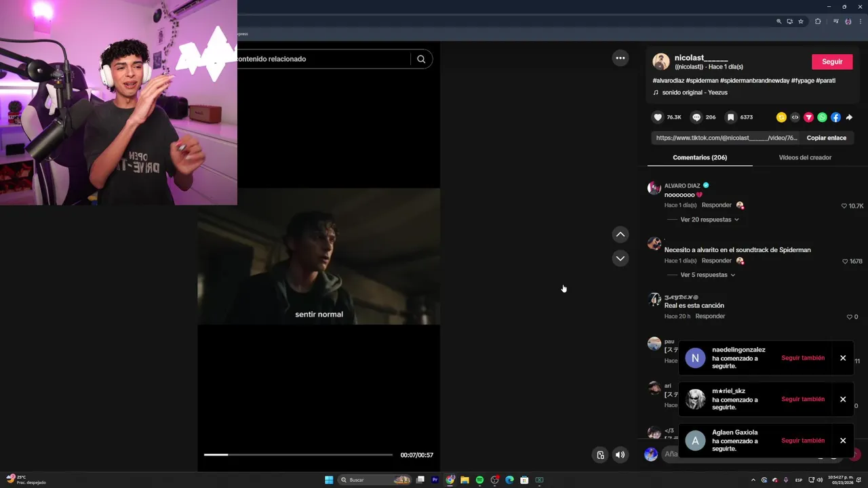This screenshot has height=488, width=868.
Task: Follow back naedelingonzalez with Seguir también
Action: pos(803,358)
